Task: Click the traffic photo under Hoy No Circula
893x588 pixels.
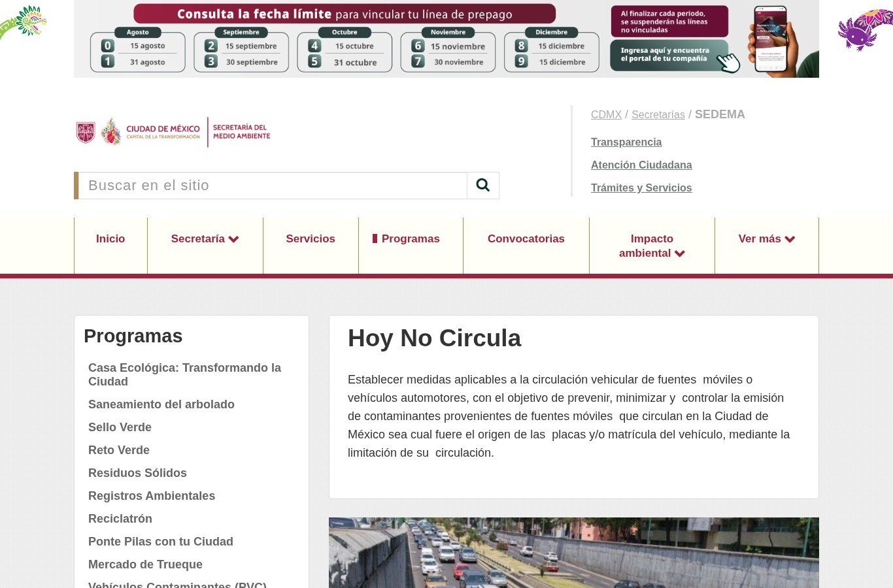Action: coord(574,553)
